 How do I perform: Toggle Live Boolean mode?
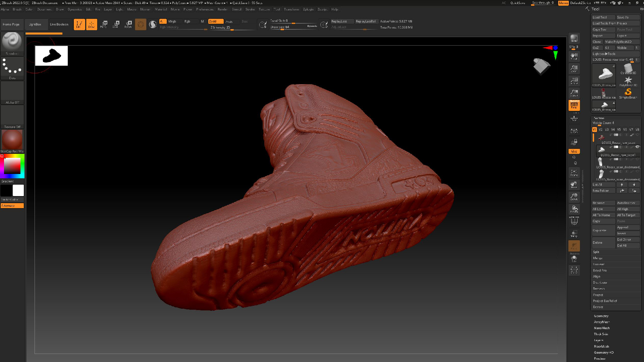(59, 24)
